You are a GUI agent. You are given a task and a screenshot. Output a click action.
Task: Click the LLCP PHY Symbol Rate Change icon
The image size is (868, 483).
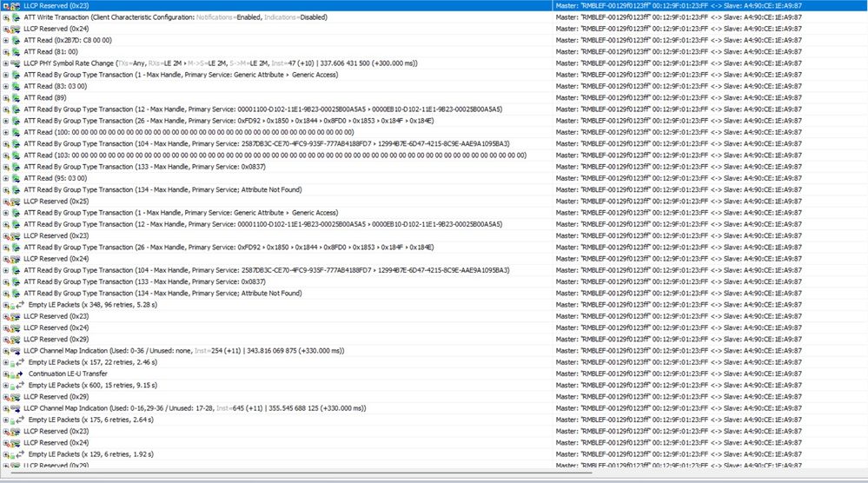pyautogui.click(x=16, y=63)
